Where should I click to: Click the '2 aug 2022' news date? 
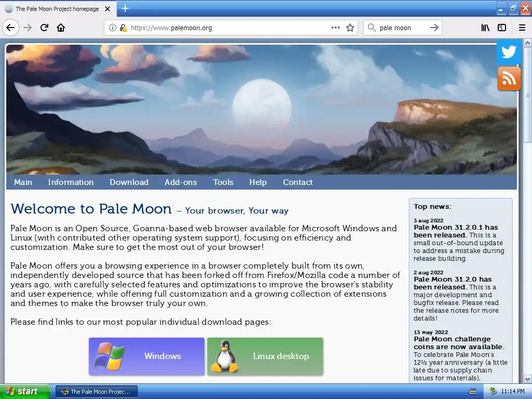click(x=428, y=272)
